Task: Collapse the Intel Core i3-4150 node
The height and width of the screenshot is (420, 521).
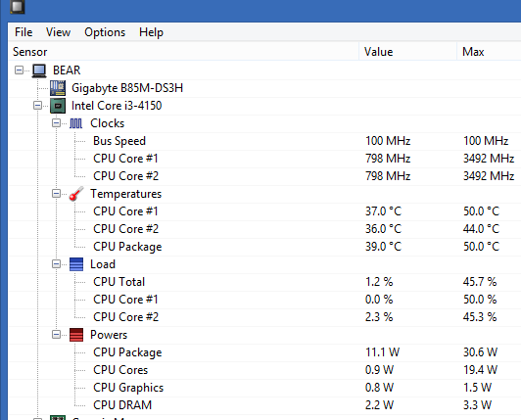Action: pyautogui.click(x=37, y=106)
